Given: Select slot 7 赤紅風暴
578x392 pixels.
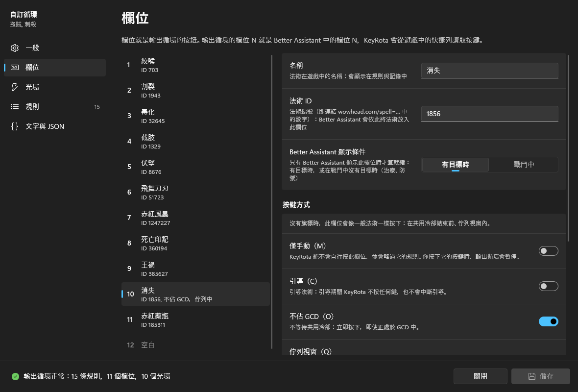Looking at the screenshot, I should point(195,218).
